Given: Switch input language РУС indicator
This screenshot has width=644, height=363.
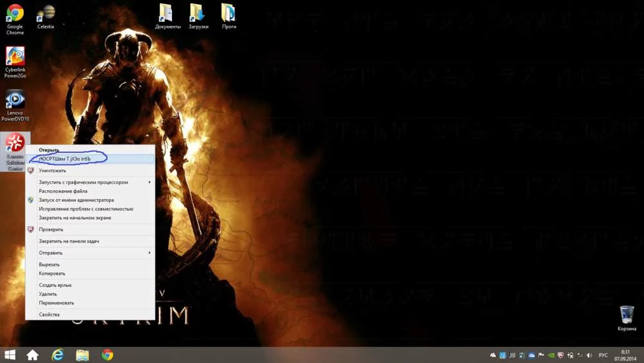Looking at the screenshot, I should pos(603,355).
